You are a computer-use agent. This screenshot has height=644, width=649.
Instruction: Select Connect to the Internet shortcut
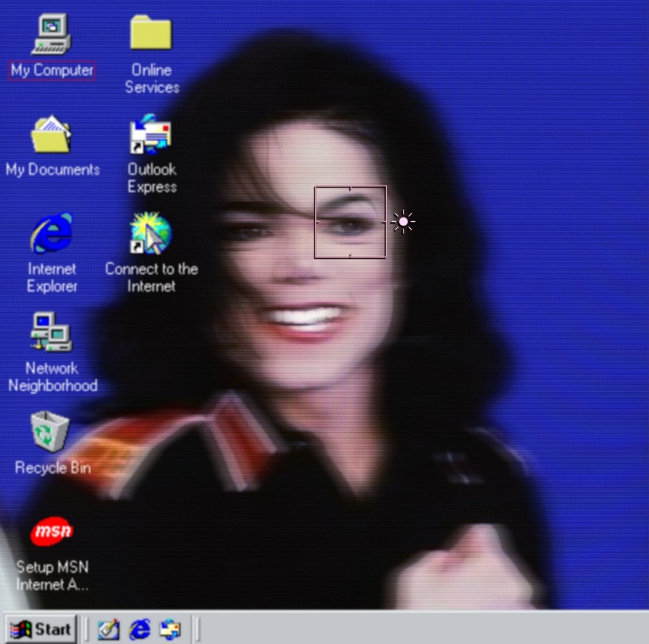pyautogui.click(x=151, y=233)
